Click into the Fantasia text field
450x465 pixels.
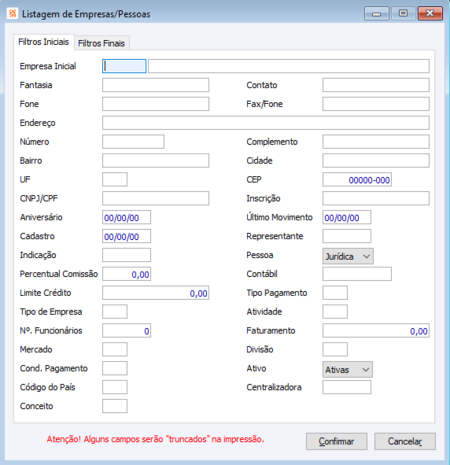click(x=156, y=85)
